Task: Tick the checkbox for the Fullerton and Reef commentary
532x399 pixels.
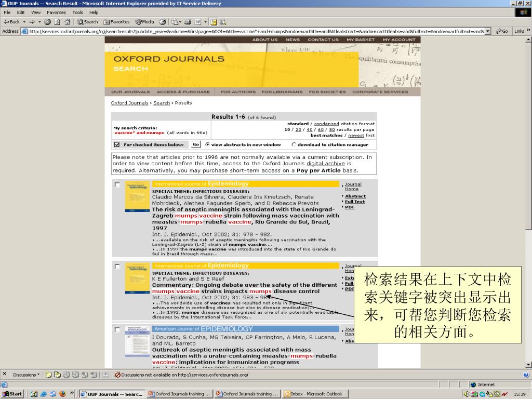Action: 117,267
